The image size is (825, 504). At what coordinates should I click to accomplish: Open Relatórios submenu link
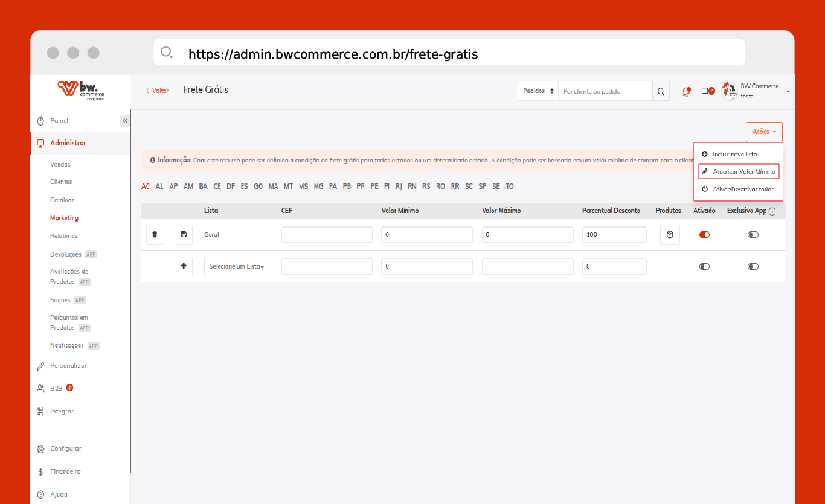pyautogui.click(x=64, y=236)
